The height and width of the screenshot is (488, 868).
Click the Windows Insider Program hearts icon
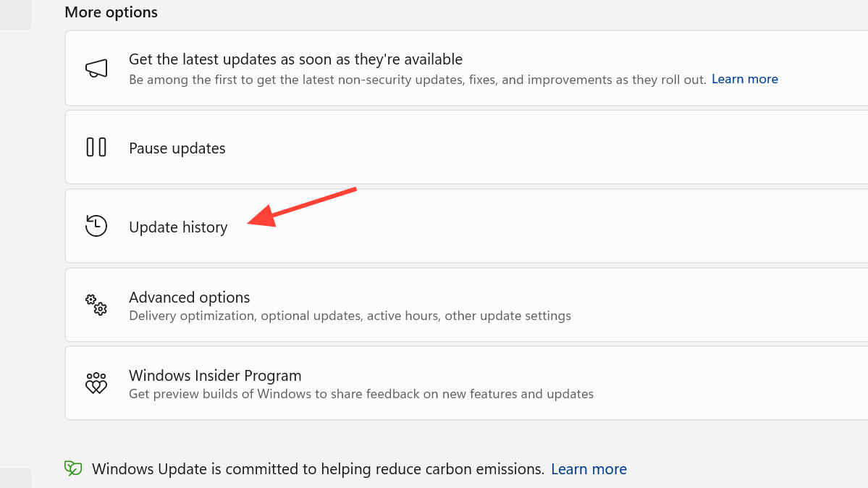[96, 383]
